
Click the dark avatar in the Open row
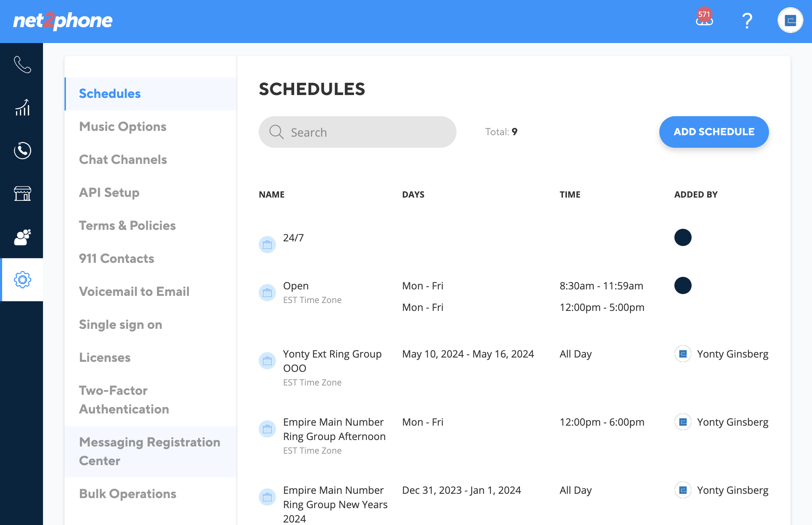click(x=683, y=285)
